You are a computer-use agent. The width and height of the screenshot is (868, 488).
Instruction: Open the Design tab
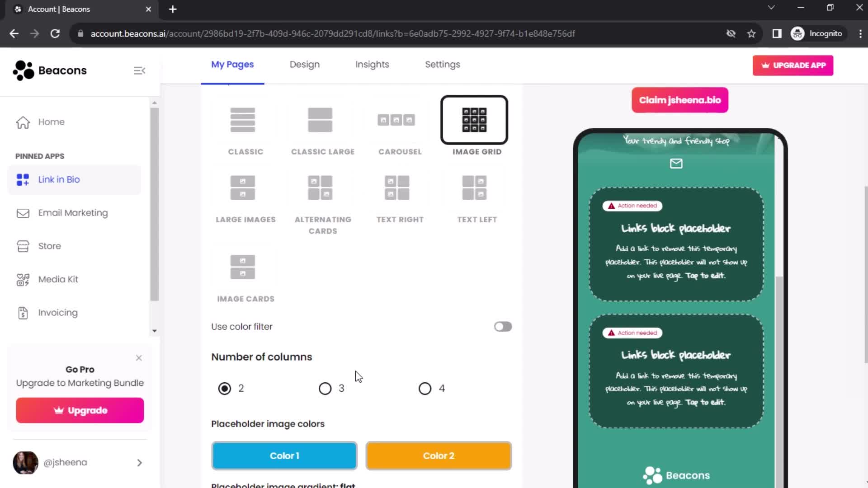[x=305, y=64]
